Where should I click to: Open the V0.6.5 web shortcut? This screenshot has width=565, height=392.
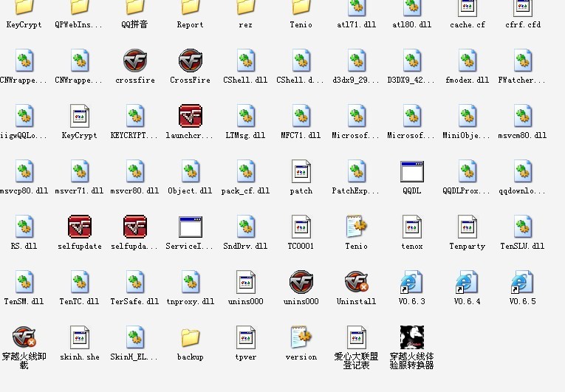(x=522, y=282)
